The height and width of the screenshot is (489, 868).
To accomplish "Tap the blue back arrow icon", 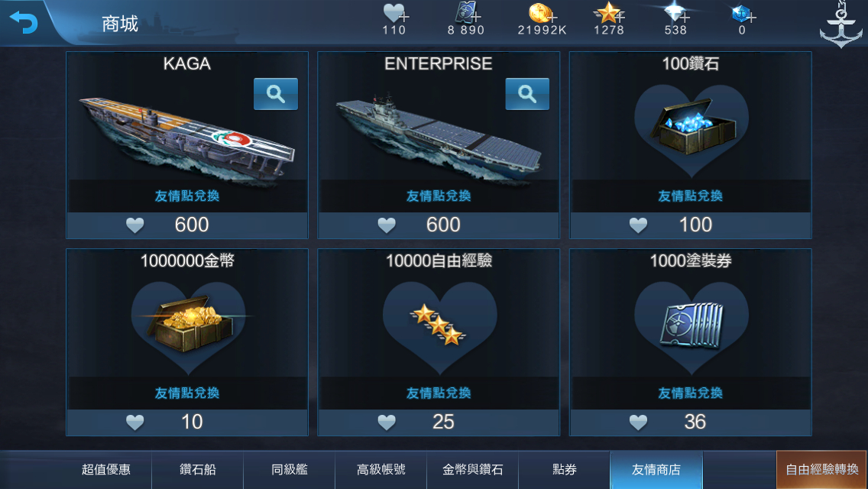I will click(23, 22).
